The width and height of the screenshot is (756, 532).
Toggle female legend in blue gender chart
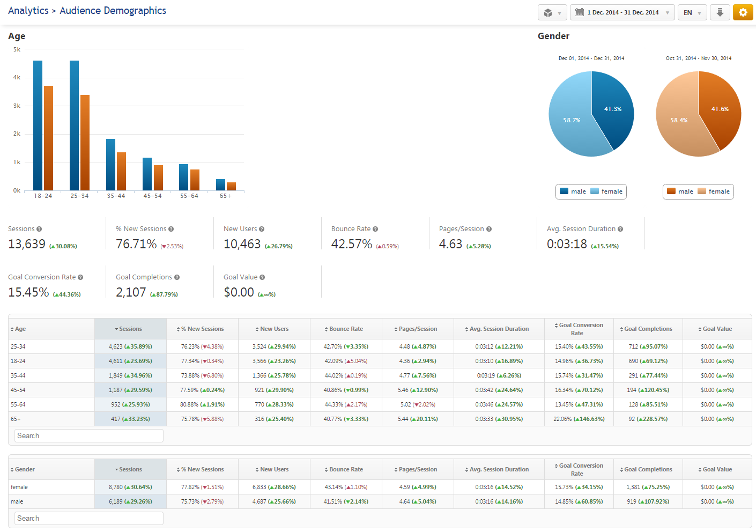tap(606, 191)
